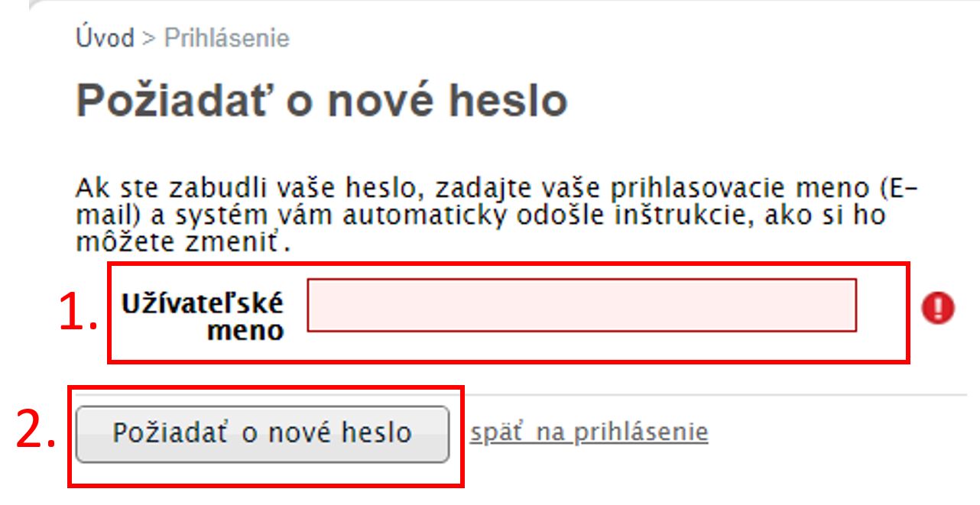
Task: Click the word prihlásenie in the back link
Action: coord(641,433)
